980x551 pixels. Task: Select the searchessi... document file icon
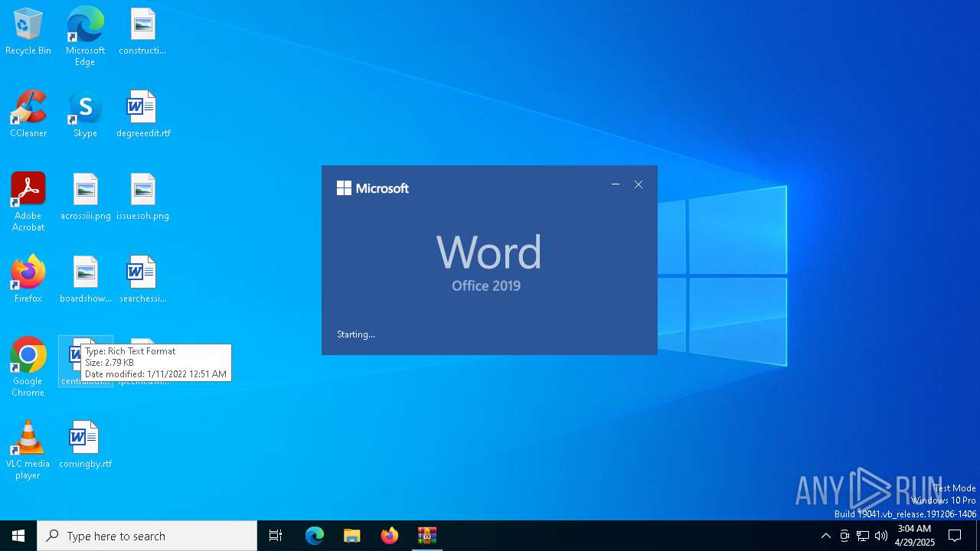pos(142,280)
